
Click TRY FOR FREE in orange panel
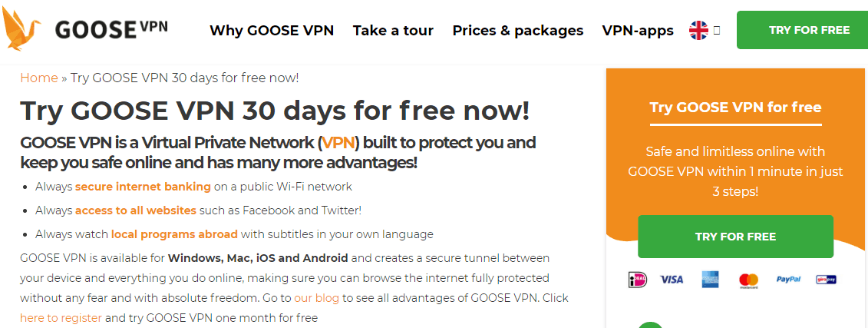tap(735, 237)
